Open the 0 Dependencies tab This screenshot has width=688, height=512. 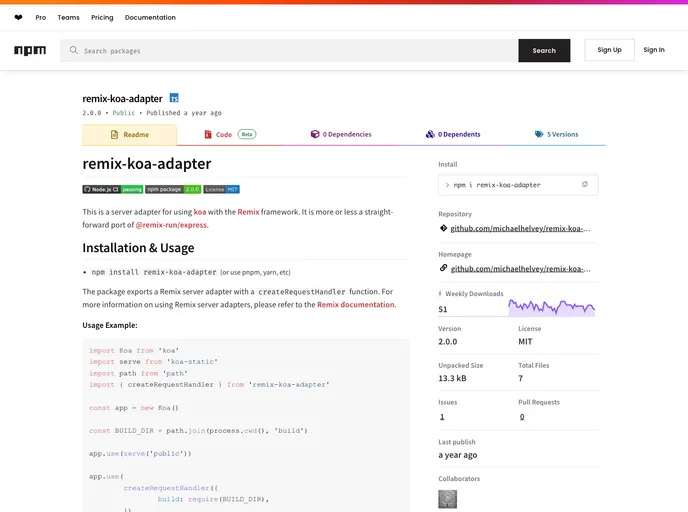click(x=341, y=134)
